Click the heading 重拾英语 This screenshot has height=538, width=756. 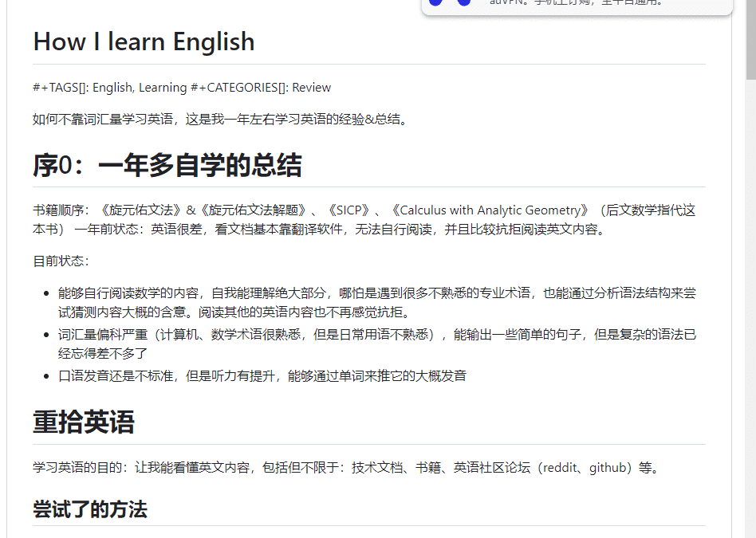(x=83, y=423)
